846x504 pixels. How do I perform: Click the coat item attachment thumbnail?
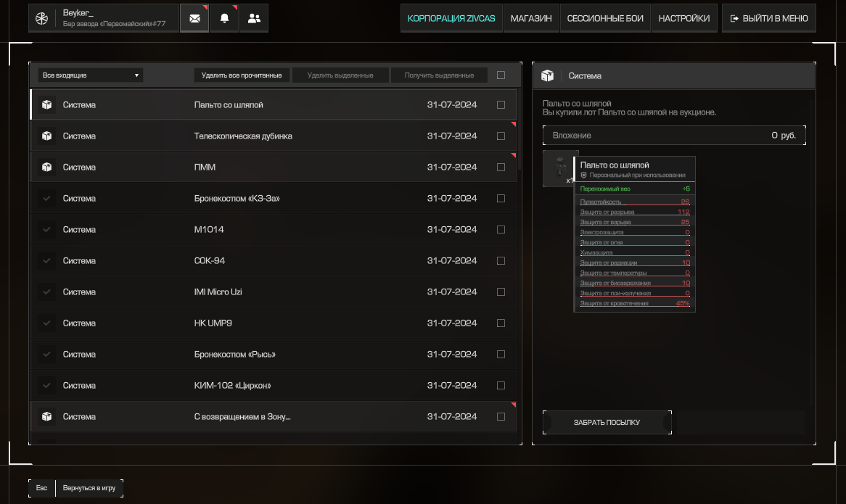pos(557,169)
